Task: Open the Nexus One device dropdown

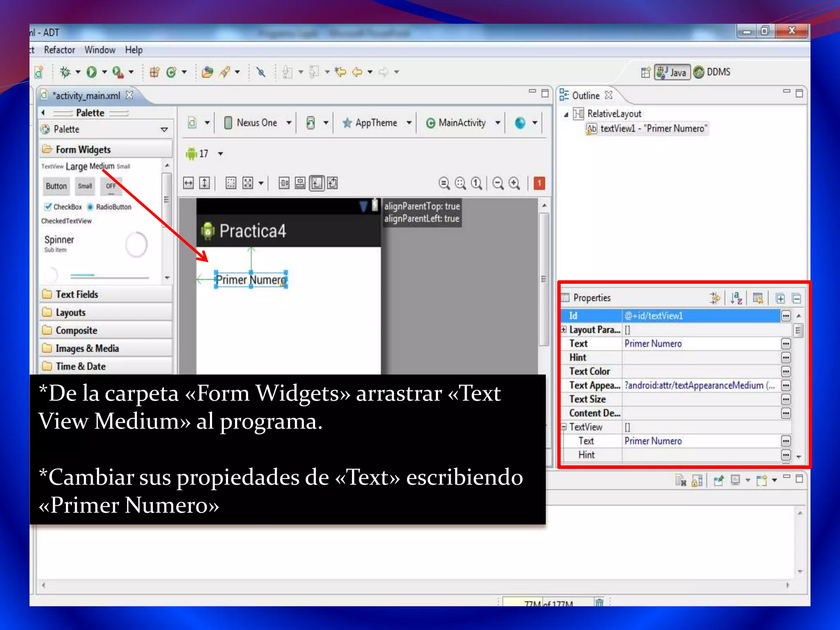Action: pos(289,123)
